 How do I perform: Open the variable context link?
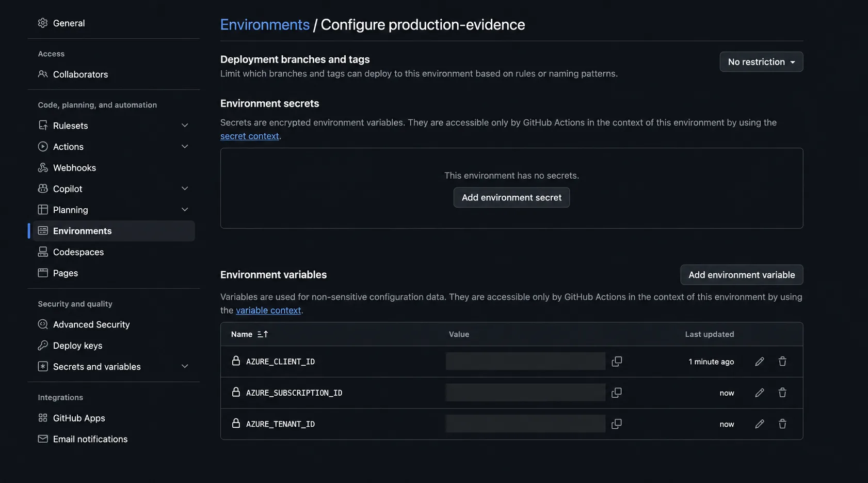coord(268,310)
